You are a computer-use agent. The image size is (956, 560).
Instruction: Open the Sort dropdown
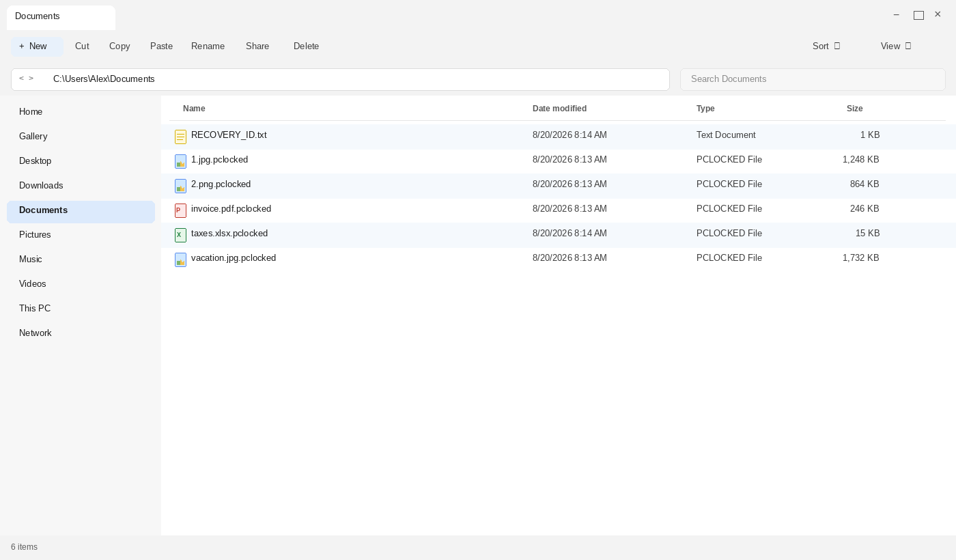tap(826, 46)
